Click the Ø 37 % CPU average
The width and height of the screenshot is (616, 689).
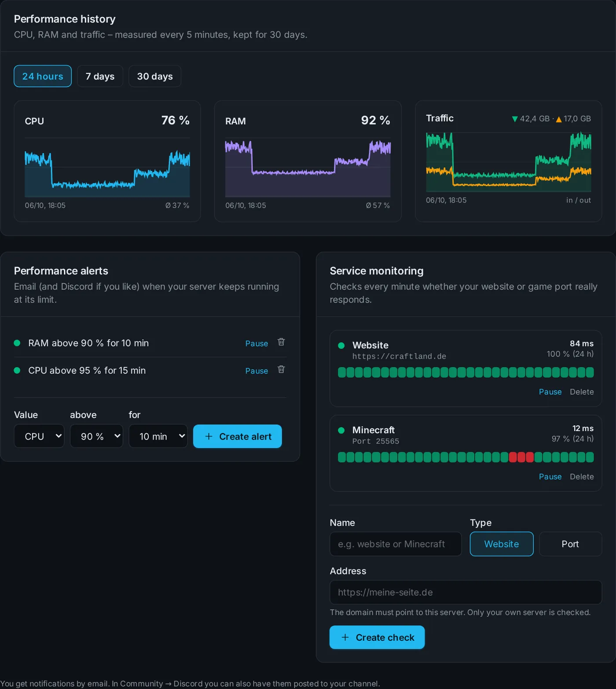(177, 205)
